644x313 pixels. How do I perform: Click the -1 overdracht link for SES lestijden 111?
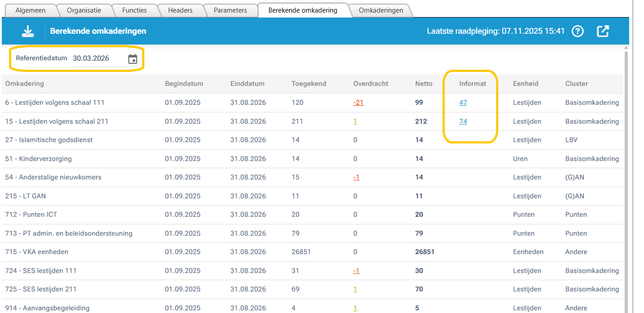coord(356,270)
